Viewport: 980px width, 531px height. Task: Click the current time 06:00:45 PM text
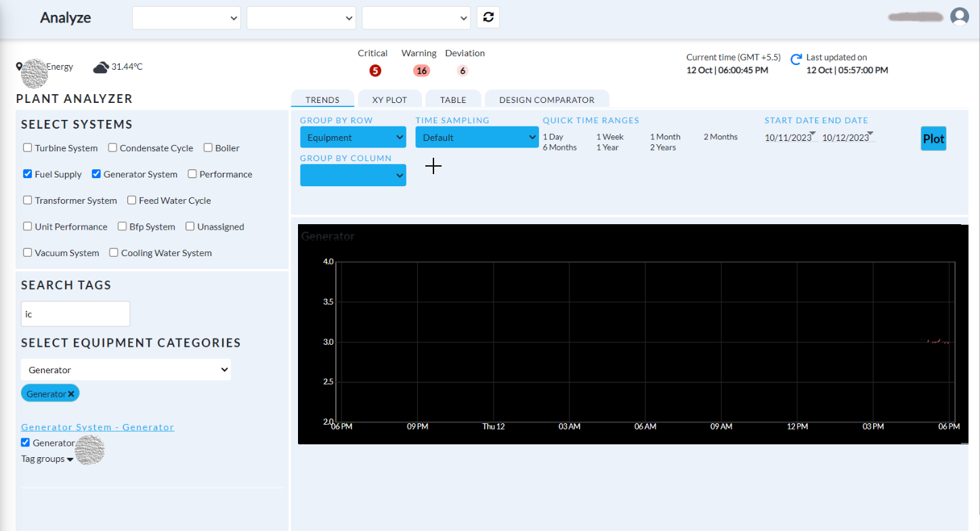[x=727, y=70]
